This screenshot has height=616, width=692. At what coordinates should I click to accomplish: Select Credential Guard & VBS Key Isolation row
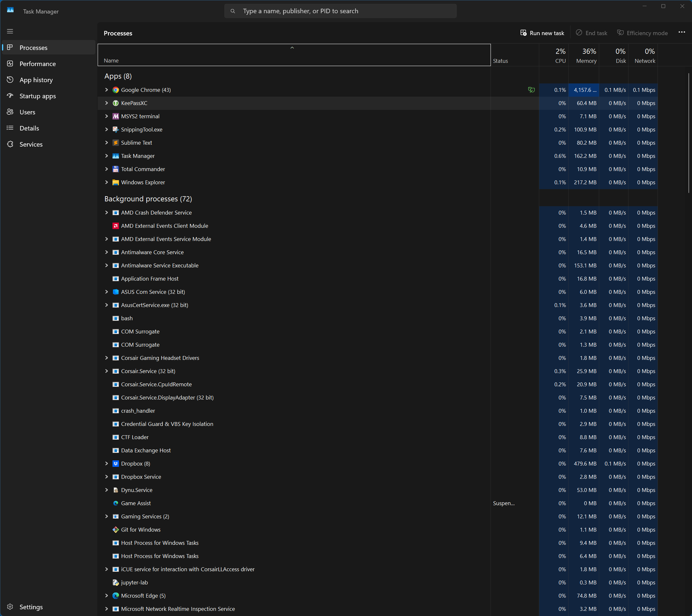tap(377, 424)
